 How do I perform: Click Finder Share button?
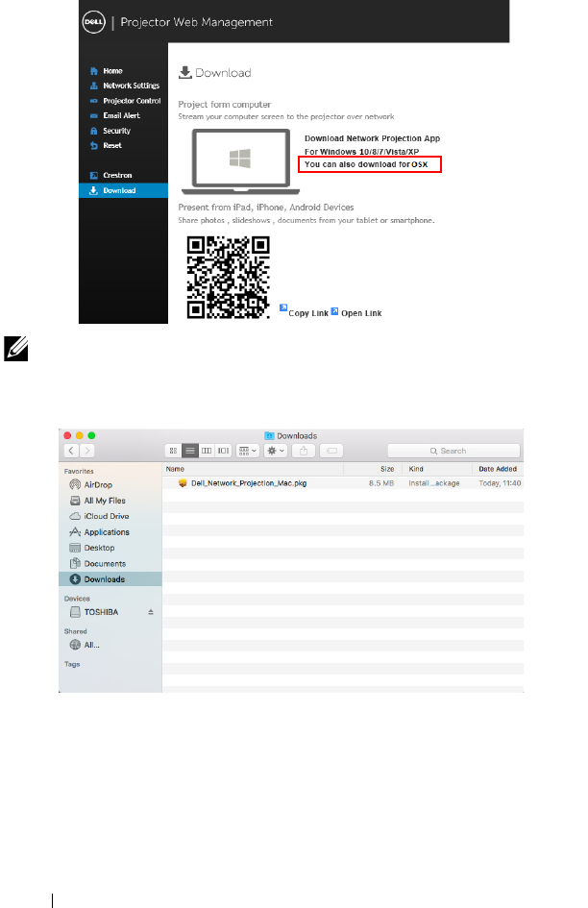304,451
